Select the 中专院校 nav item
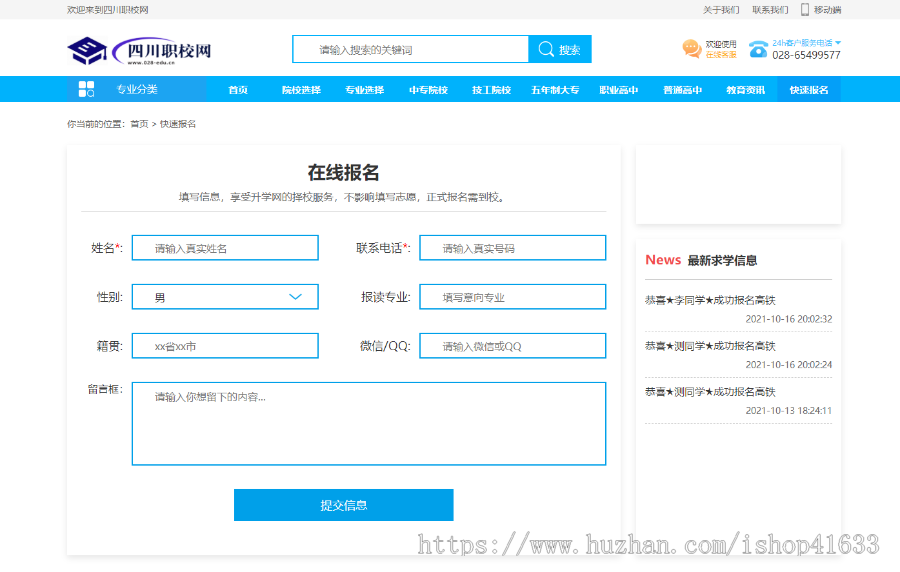The width and height of the screenshot is (900, 572). tap(428, 90)
